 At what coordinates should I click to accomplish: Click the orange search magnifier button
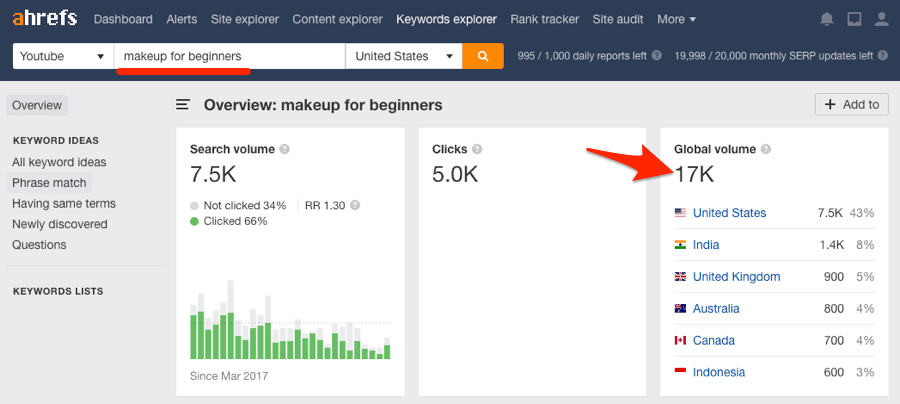(483, 56)
